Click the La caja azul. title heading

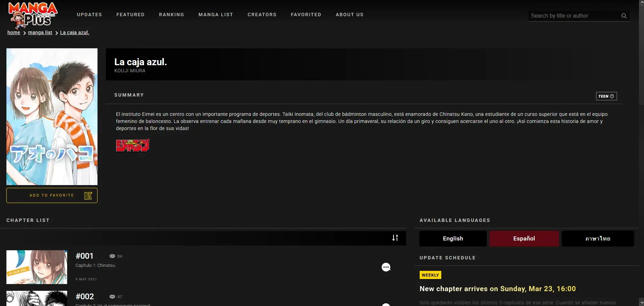(141, 62)
